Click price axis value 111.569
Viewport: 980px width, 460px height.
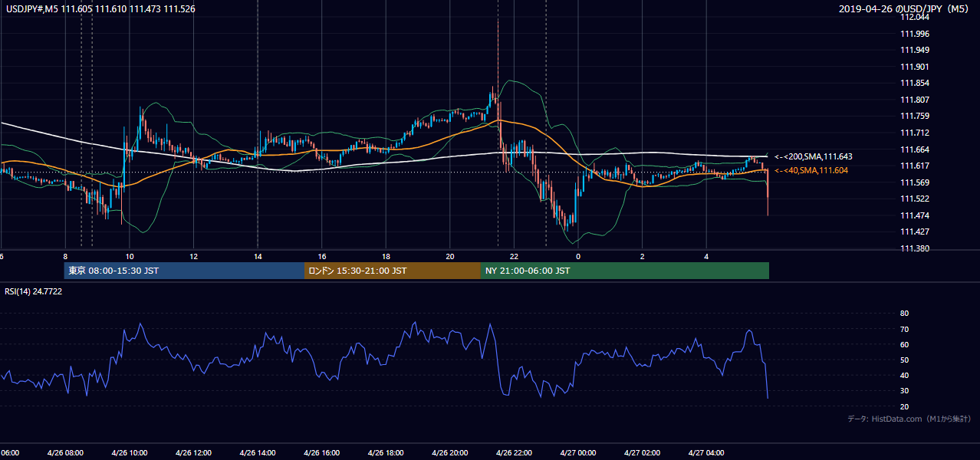tap(914, 182)
